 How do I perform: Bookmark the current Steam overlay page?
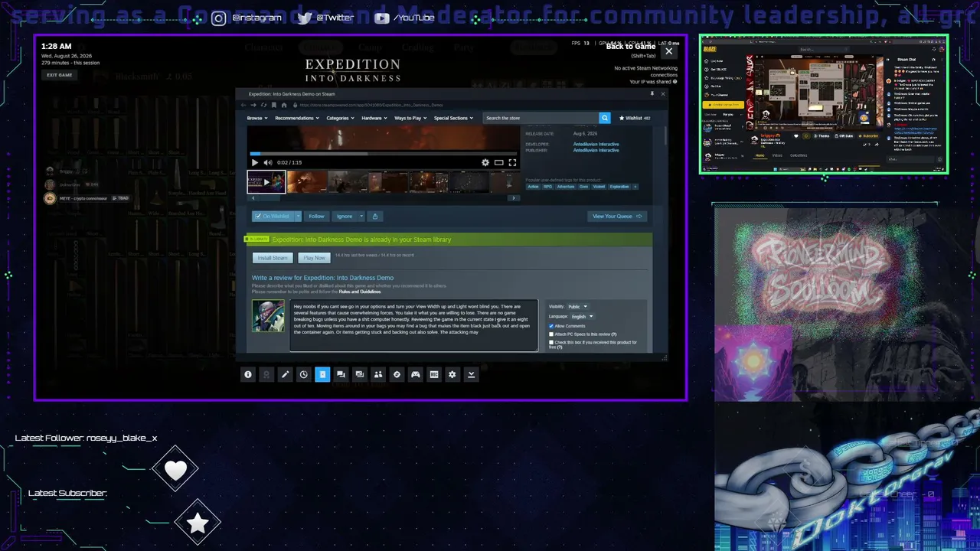[274, 105]
